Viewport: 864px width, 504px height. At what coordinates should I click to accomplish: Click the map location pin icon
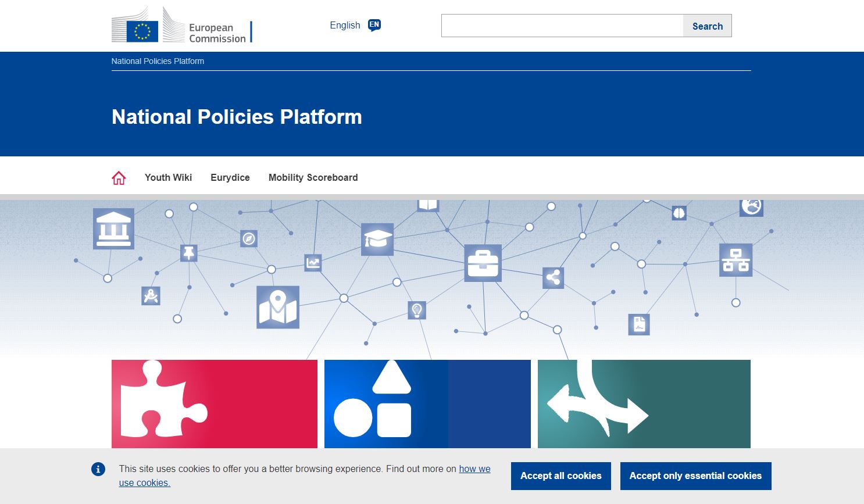click(278, 307)
